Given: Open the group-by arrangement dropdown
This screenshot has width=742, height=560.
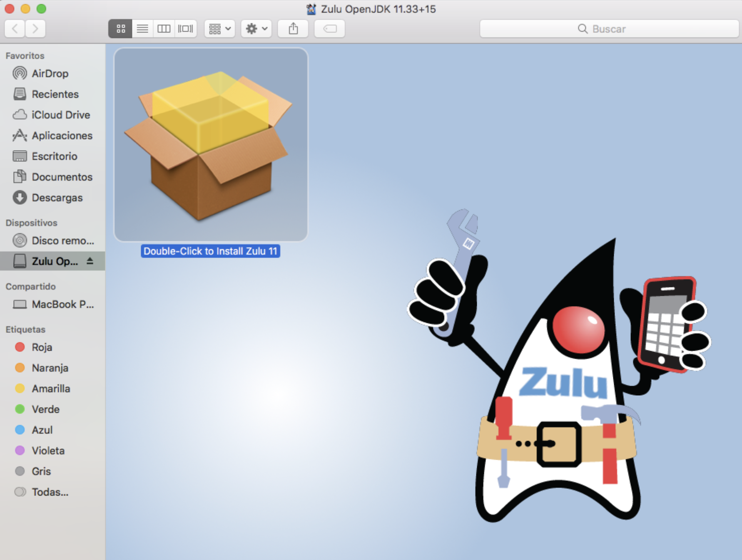Looking at the screenshot, I should click(x=220, y=29).
